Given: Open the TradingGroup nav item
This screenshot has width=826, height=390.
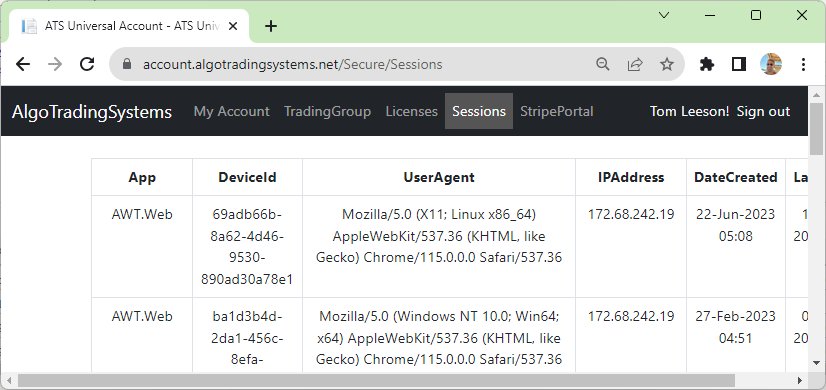Looking at the screenshot, I should (x=327, y=111).
